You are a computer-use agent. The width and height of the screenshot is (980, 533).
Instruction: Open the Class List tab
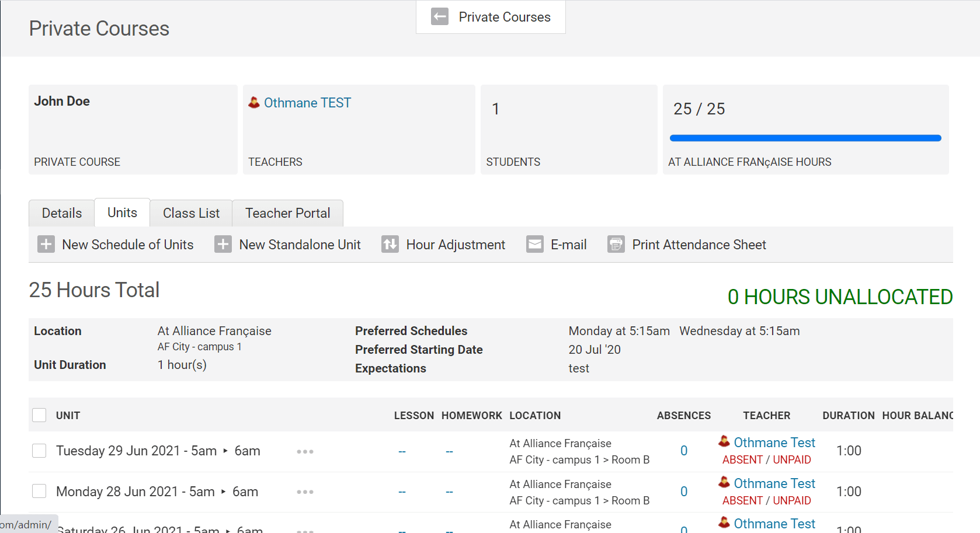point(191,213)
